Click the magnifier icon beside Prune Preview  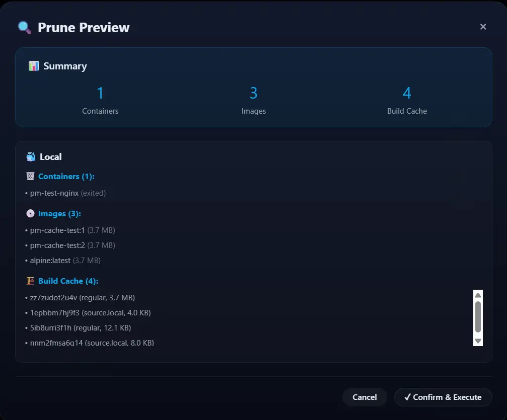click(x=24, y=27)
